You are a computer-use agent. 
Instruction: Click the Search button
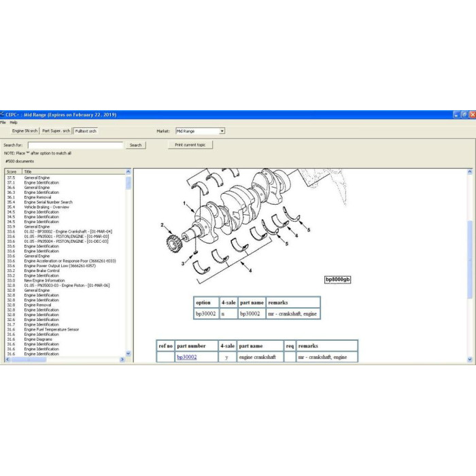point(135,145)
